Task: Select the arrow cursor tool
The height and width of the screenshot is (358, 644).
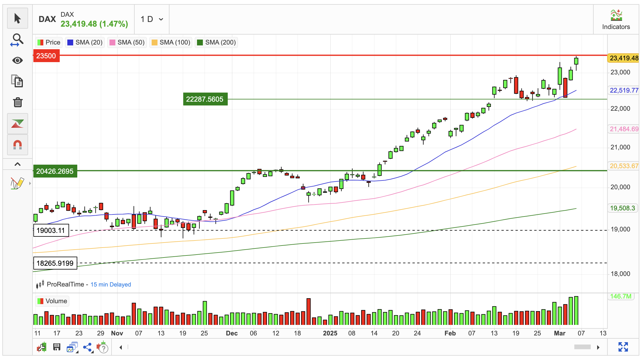Action: (18, 18)
